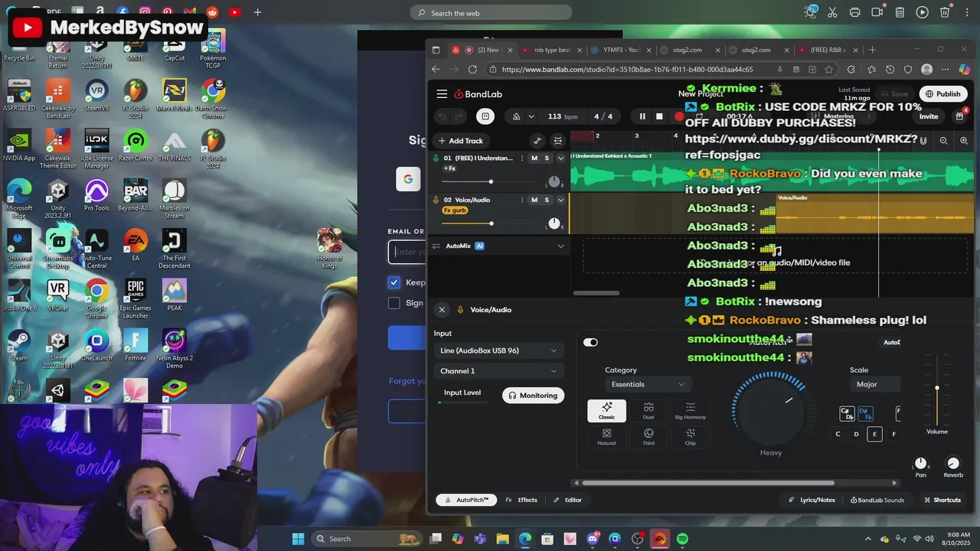Open the Essentials category dropdown
980x551 pixels.
pos(648,384)
